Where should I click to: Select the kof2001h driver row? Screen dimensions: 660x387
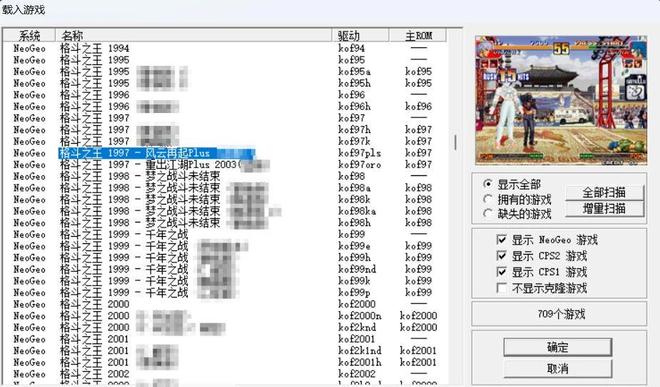225,362
